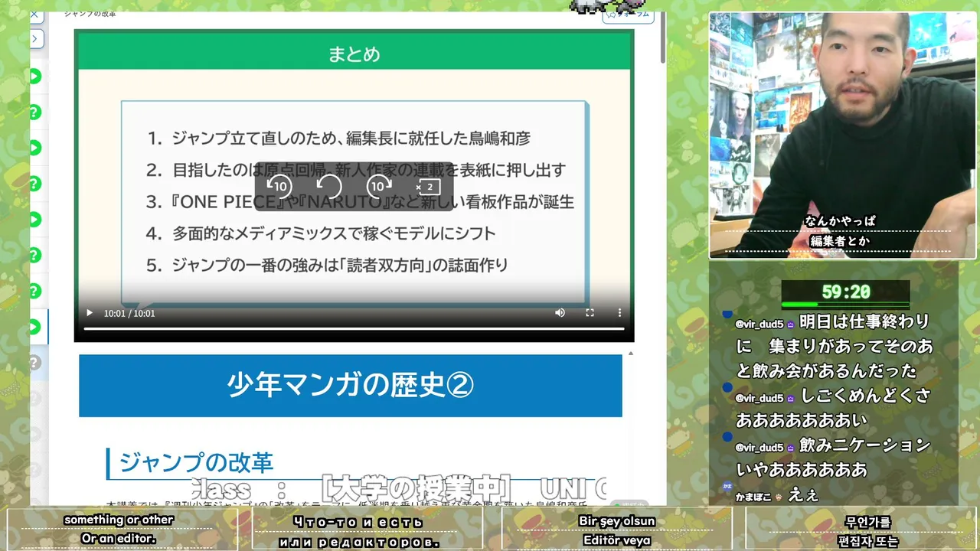
Task: Skip forward 10 seconds in video
Action: coord(379,186)
